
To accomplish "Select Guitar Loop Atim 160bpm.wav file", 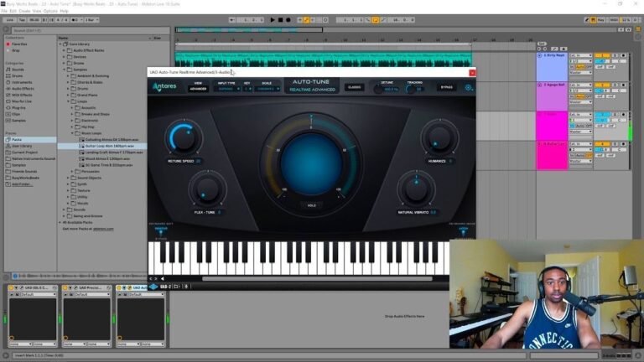I will pos(109,146).
